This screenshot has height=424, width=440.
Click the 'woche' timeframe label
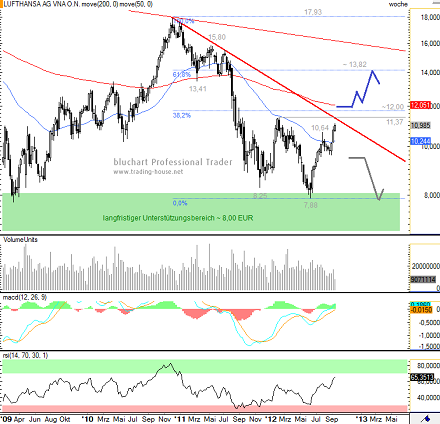click(x=398, y=4)
